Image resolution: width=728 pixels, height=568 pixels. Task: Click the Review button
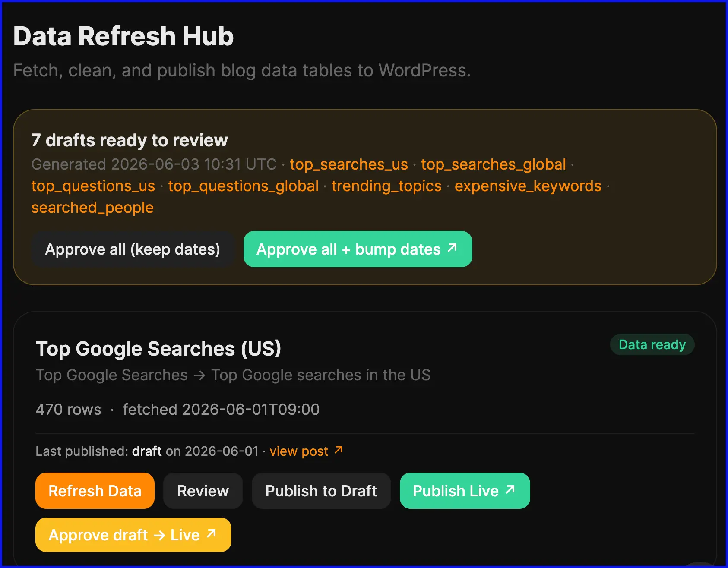(203, 491)
